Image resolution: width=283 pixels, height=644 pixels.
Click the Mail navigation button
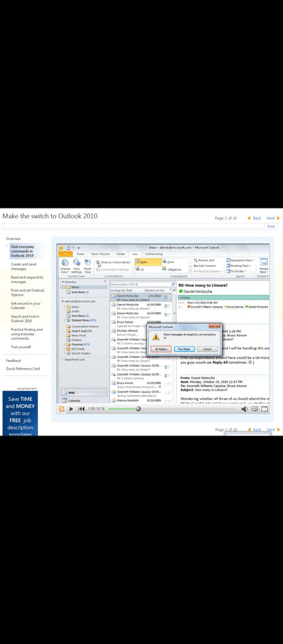84,393
